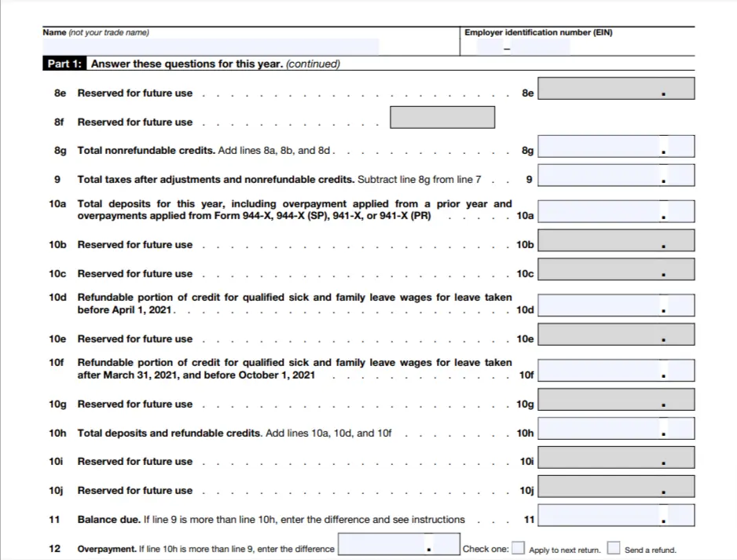
Task: Click 'Name (not your trade name)' label
Action: point(96,32)
